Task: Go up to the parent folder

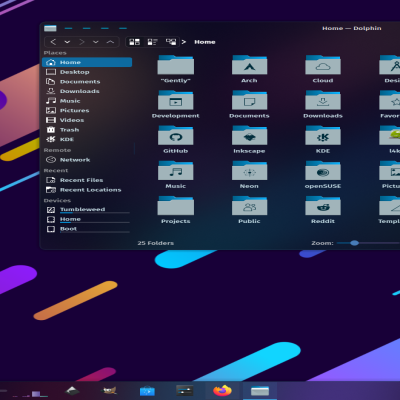Action: pyautogui.click(x=110, y=42)
